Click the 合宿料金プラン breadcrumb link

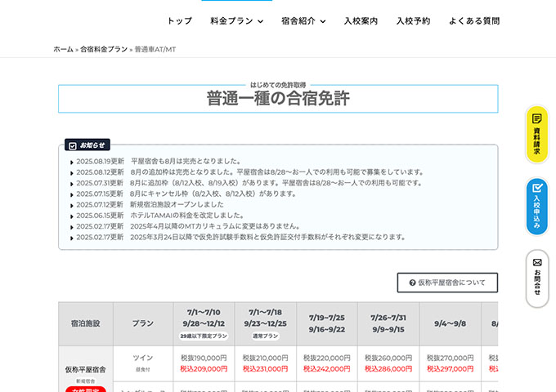click(104, 50)
